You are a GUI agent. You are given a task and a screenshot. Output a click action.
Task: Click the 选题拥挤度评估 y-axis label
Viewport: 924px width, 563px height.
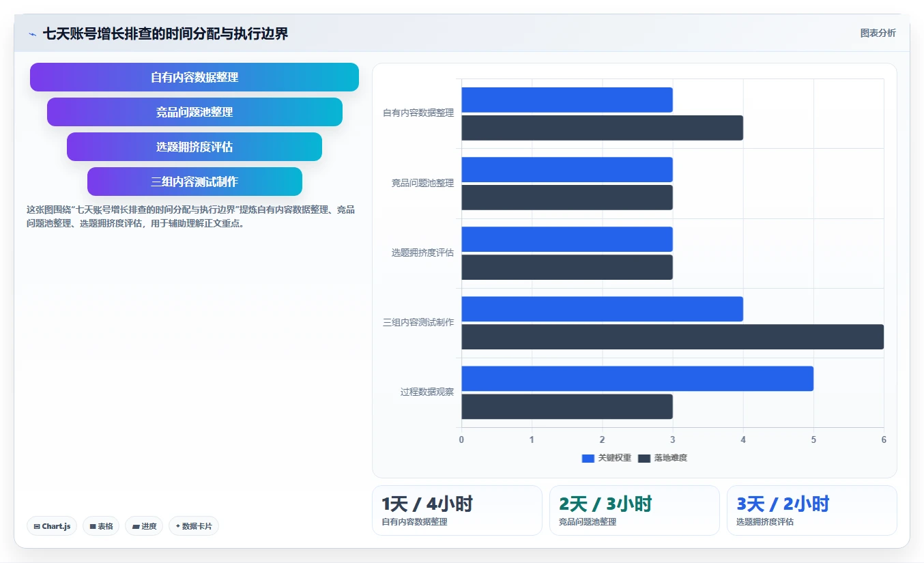coord(422,253)
